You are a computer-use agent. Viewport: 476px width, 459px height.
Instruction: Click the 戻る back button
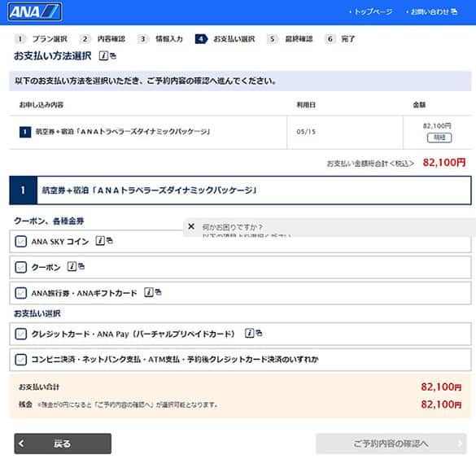(63, 444)
